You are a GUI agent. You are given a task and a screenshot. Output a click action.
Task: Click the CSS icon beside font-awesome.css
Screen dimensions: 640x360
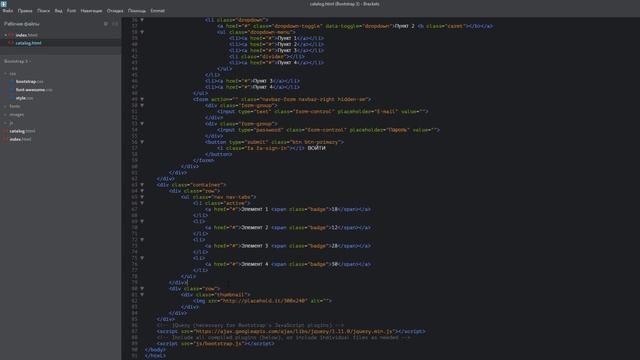click(11, 90)
